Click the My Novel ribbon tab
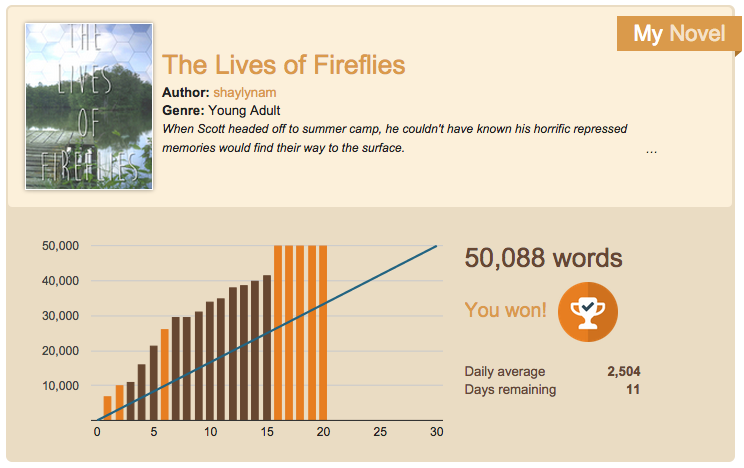744x468 pixels. tap(678, 34)
